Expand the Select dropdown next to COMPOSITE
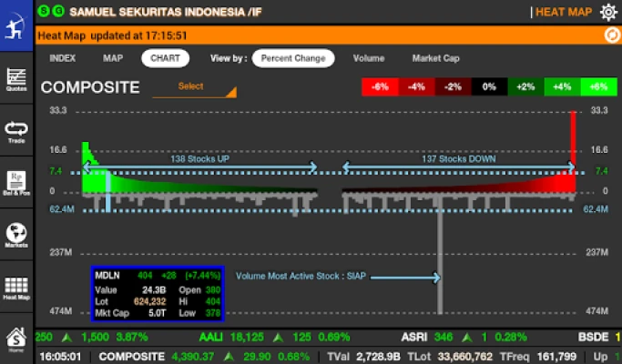This screenshot has height=364, width=622. (x=194, y=87)
